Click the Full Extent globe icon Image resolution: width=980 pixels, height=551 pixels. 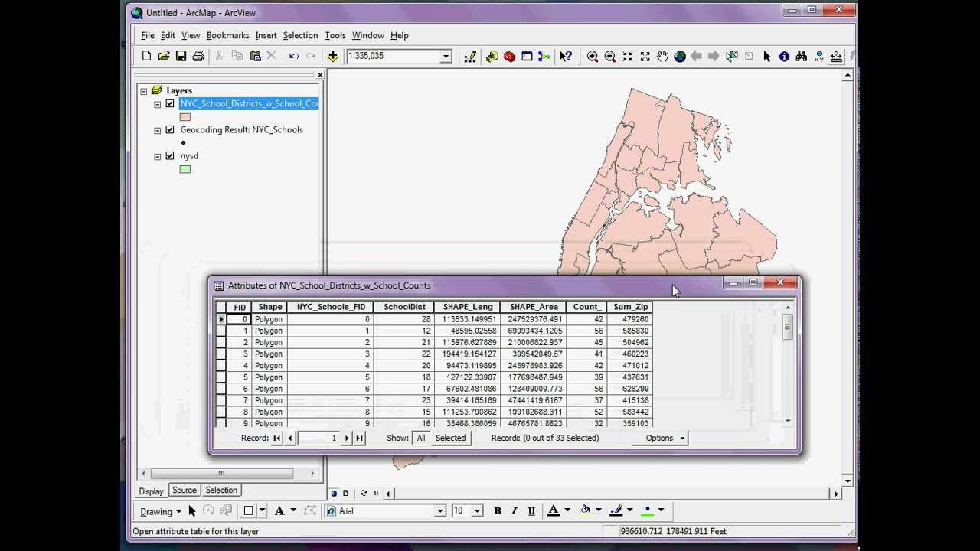(680, 56)
